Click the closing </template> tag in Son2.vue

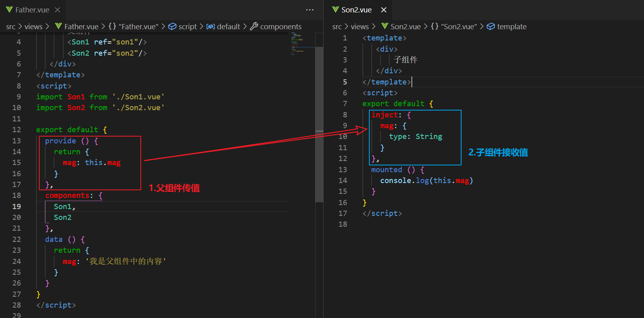(x=387, y=82)
